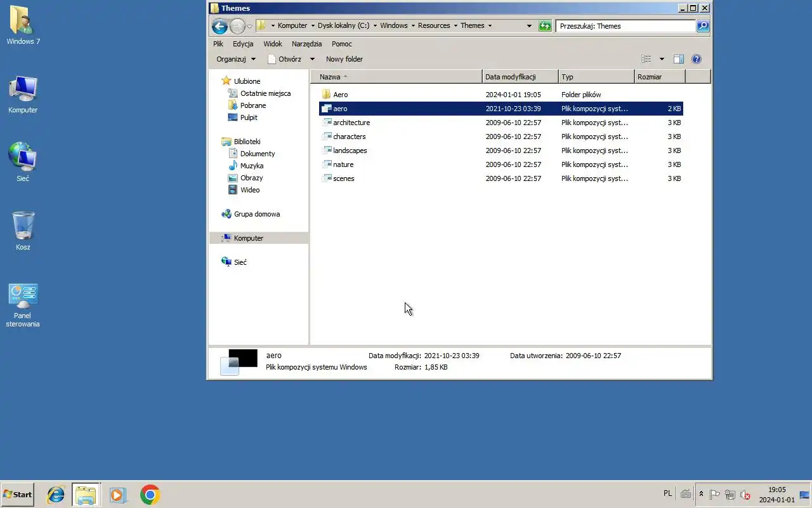Viewport: 812px width, 508px height.
Task: Open the Narzędzia menu
Action: click(307, 44)
